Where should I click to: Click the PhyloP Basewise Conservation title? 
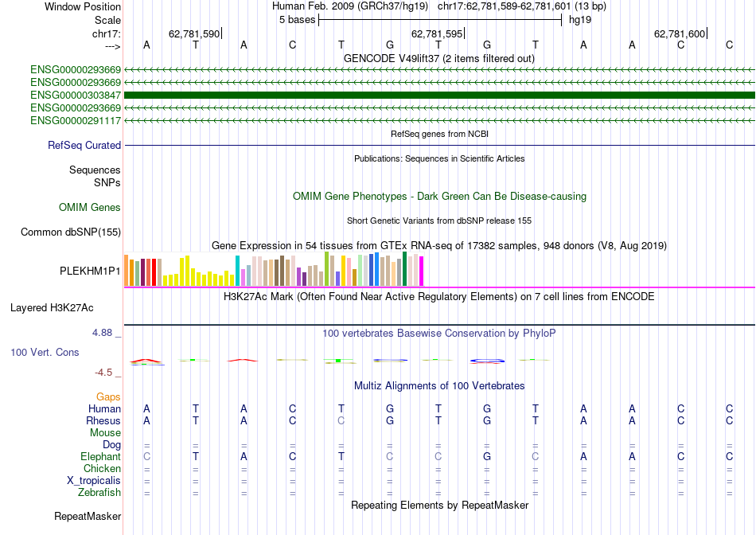(439, 334)
